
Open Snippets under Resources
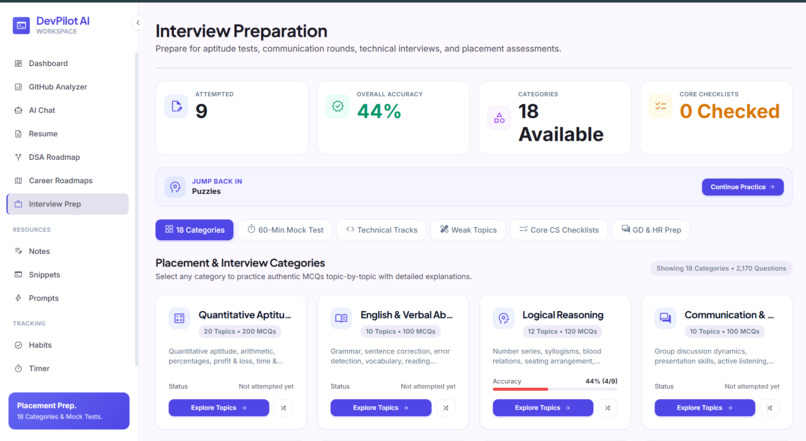tap(67, 274)
